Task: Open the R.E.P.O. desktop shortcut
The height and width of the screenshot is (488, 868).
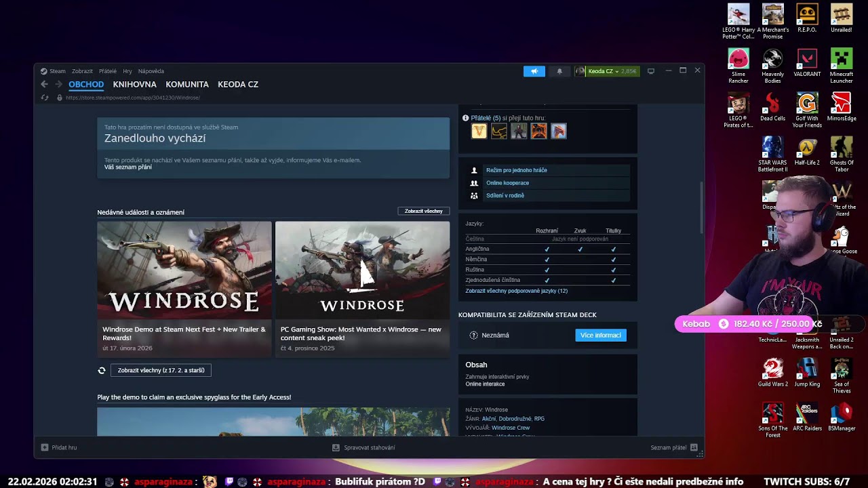Action: click(x=807, y=18)
